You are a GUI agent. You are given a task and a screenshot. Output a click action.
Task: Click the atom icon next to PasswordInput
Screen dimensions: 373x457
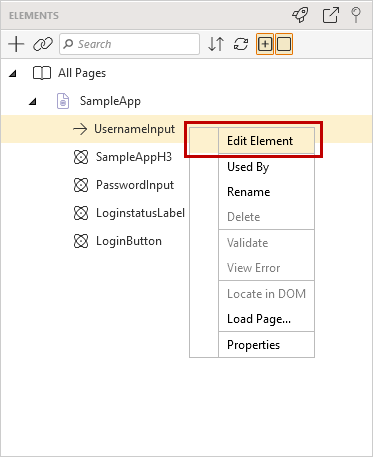[x=81, y=185]
